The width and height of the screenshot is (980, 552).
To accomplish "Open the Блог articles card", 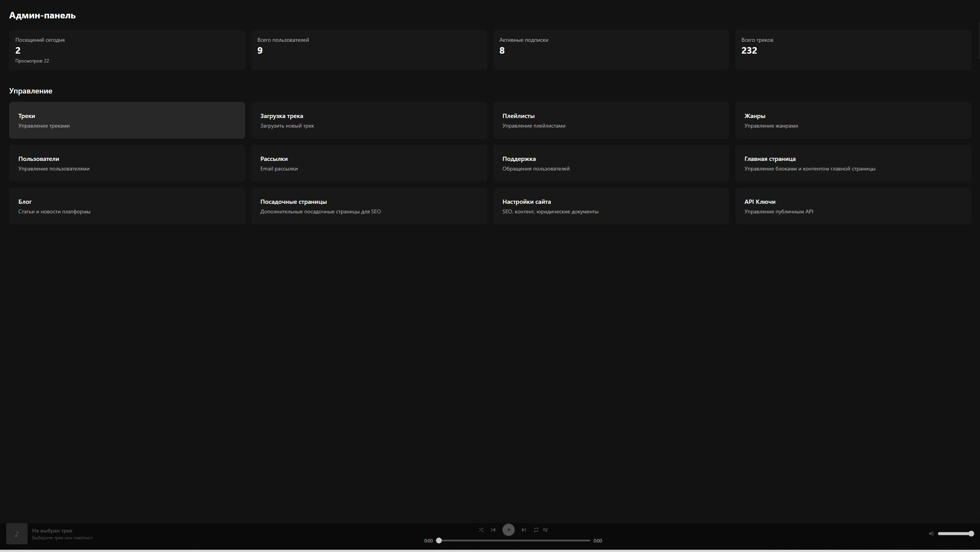I will pos(127,206).
